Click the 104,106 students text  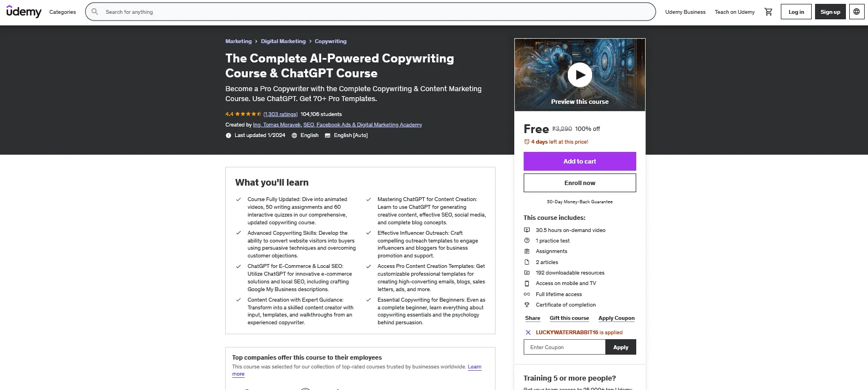[x=321, y=114]
